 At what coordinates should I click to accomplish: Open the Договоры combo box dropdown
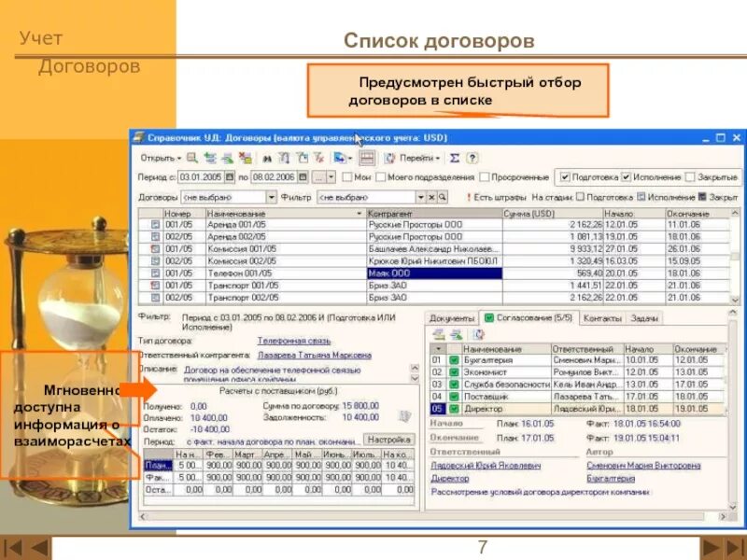pos(271,197)
